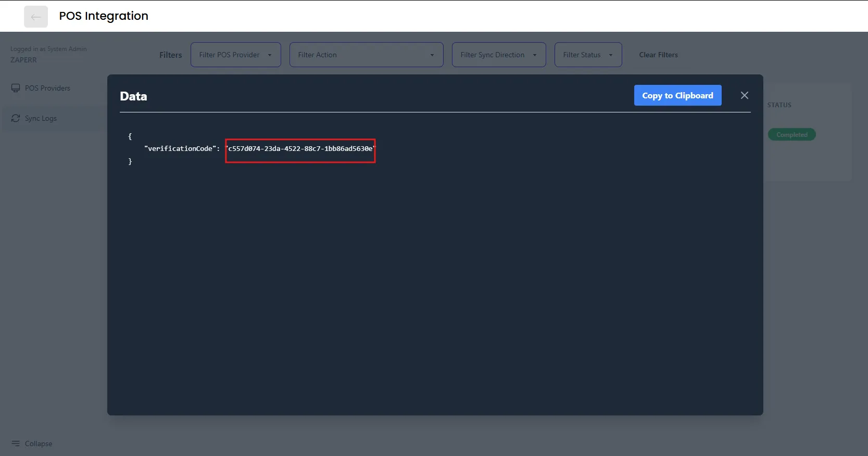Click the POS Providers monitor icon

point(16,88)
